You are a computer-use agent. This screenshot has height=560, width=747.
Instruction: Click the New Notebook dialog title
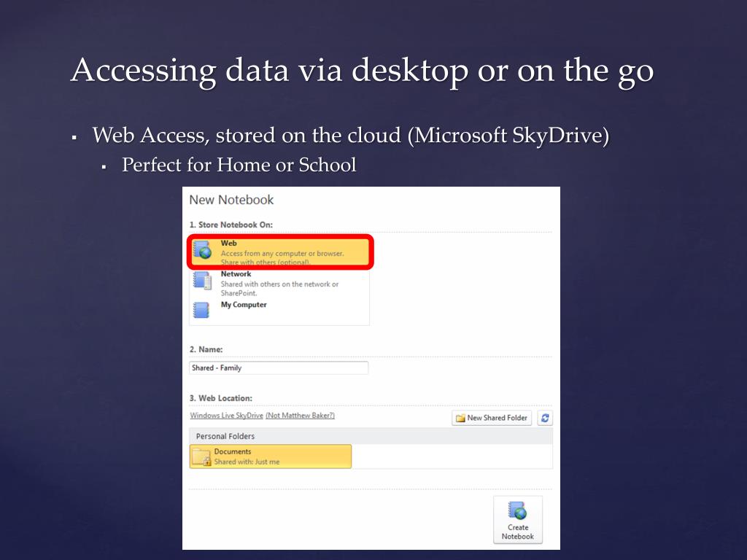tap(231, 200)
